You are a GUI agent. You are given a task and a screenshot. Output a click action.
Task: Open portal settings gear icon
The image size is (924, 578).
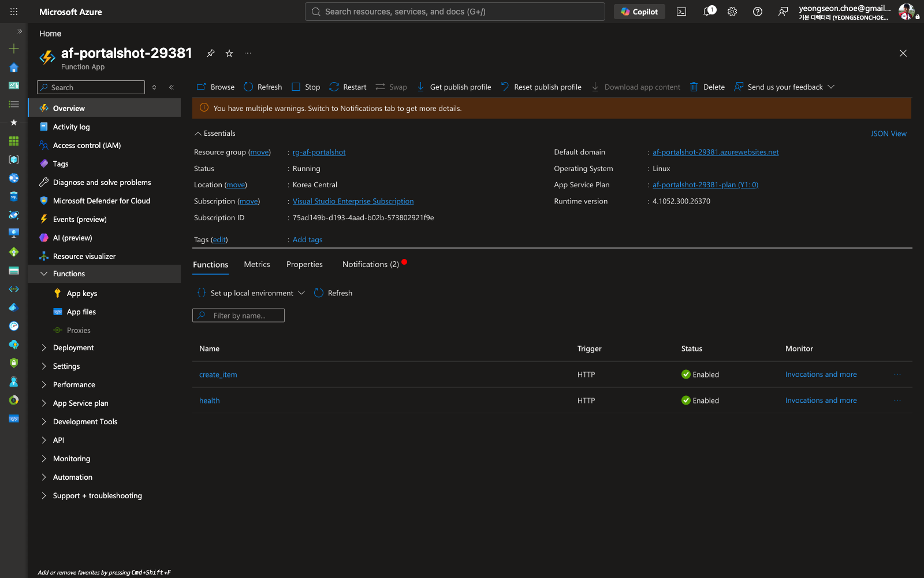[x=732, y=12]
